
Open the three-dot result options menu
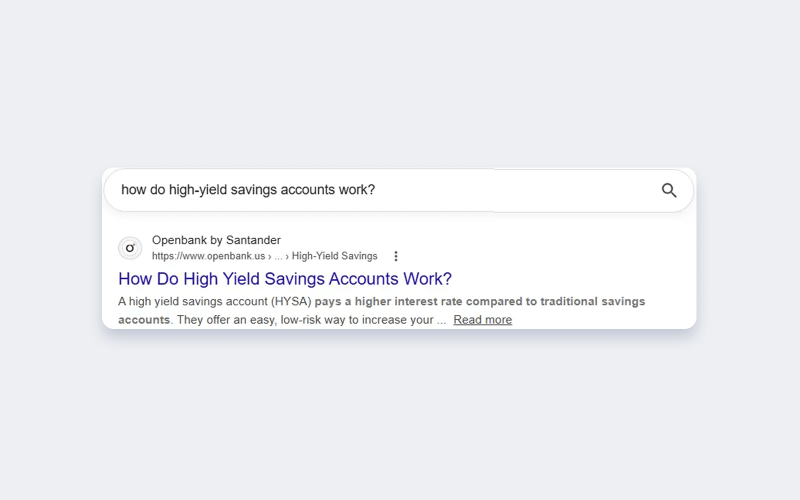pyautogui.click(x=396, y=256)
